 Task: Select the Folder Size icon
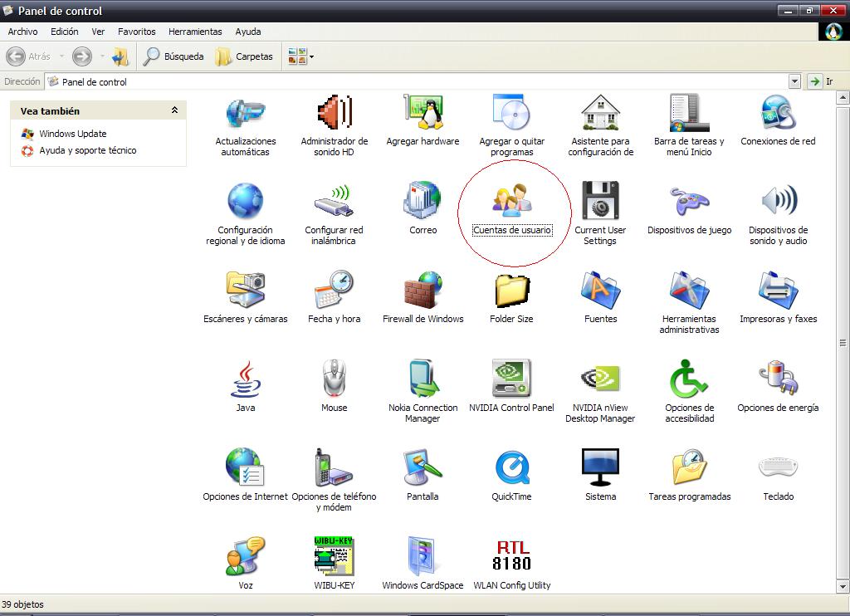(x=511, y=291)
